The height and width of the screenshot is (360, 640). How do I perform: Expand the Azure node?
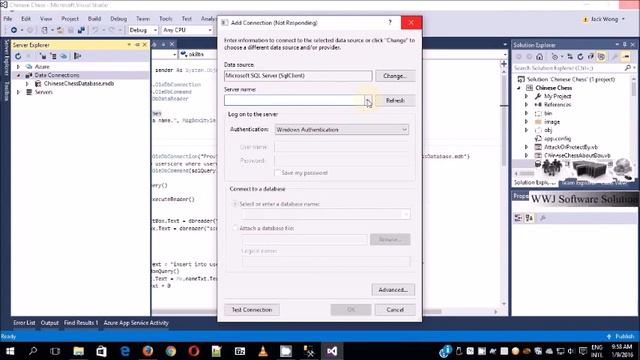coord(18,67)
